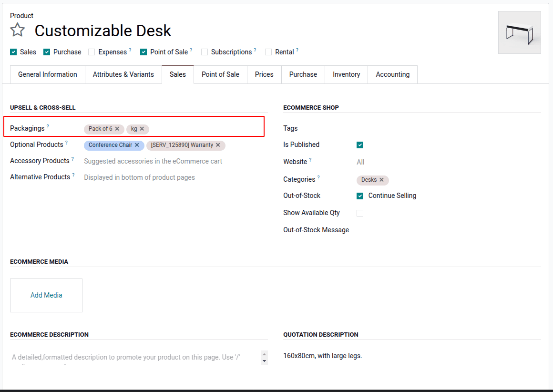Uncheck the Sales checkbox
Viewport: 553px width, 392px height.
(13, 52)
